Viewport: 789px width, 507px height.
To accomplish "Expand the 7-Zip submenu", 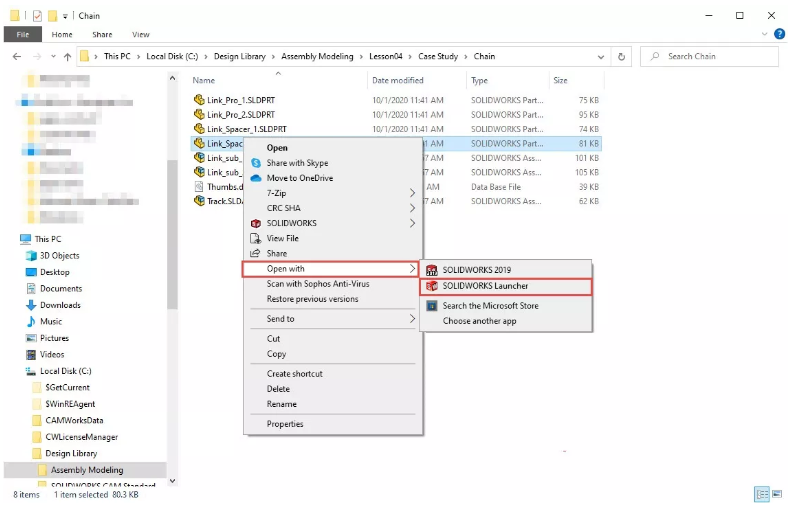I will [x=412, y=193].
